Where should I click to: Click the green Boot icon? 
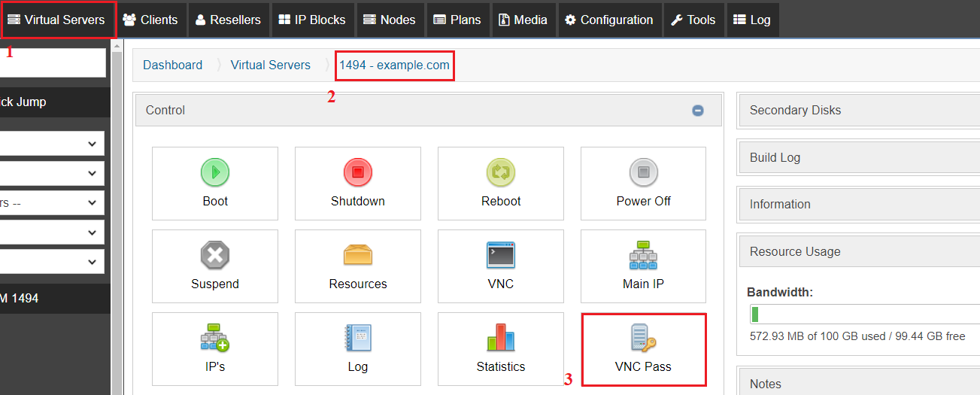pos(214,173)
